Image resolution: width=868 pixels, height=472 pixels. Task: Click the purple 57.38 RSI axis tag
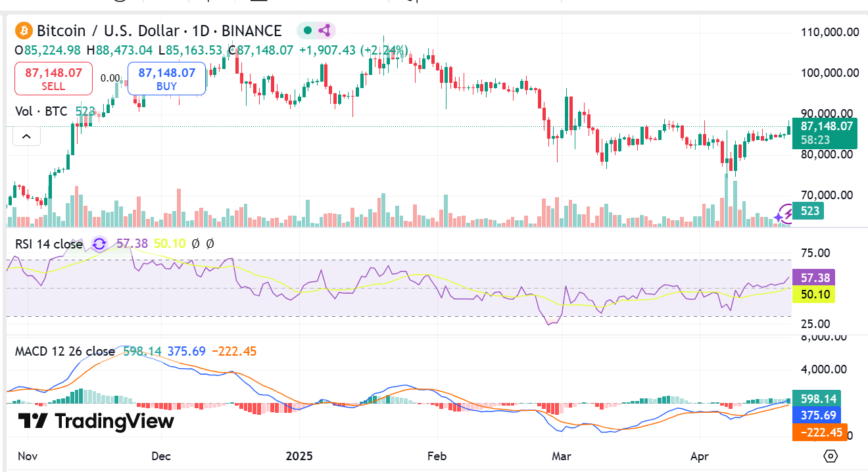[x=814, y=278]
